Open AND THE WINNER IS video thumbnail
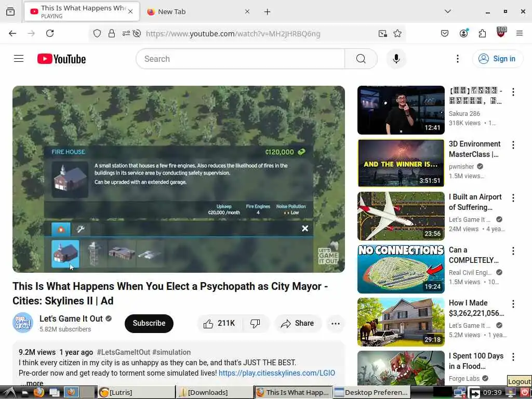 [x=401, y=163]
